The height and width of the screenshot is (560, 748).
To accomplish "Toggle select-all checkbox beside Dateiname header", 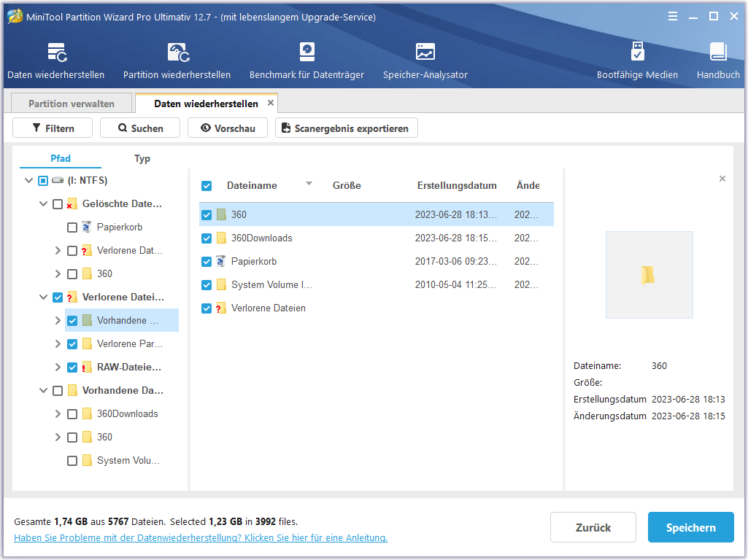I will tap(207, 186).
